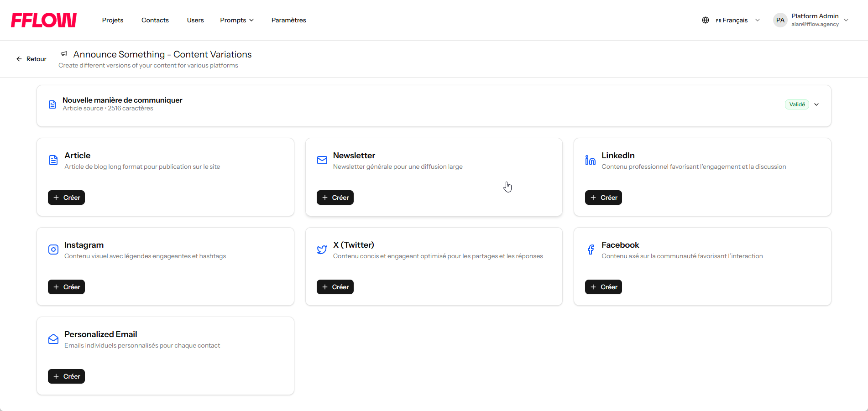Click the alan@fflow.agency email text
The width and height of the screenshot is (868, 411).
pos(815,24)
